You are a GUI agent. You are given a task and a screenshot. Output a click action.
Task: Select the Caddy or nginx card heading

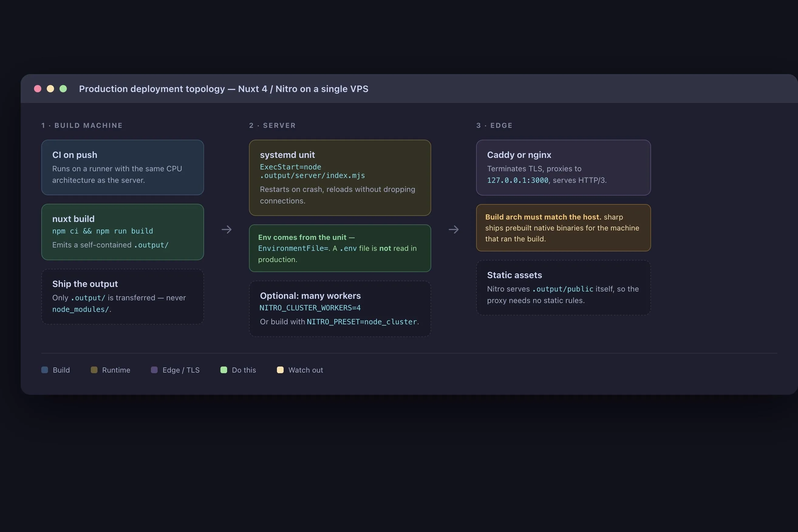[x=519, y=155]
